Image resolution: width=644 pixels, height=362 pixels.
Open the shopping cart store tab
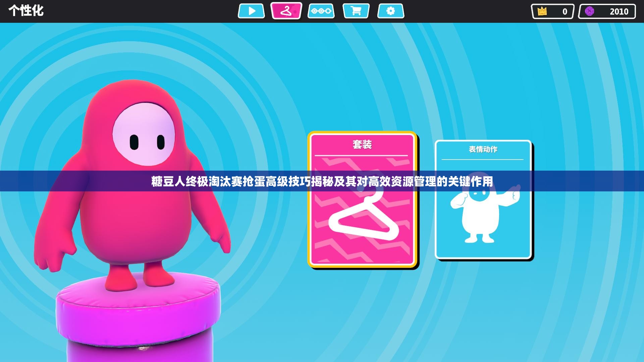coord(356,11)
